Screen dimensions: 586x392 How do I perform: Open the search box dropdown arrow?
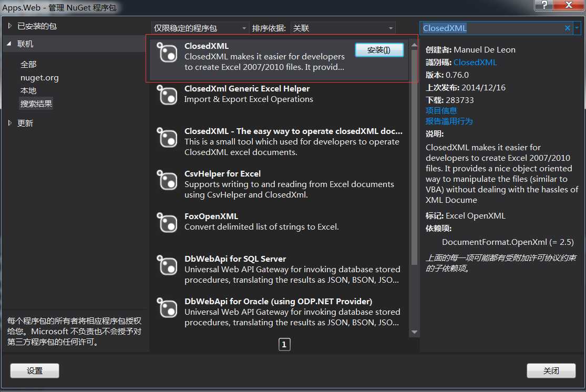577,28
